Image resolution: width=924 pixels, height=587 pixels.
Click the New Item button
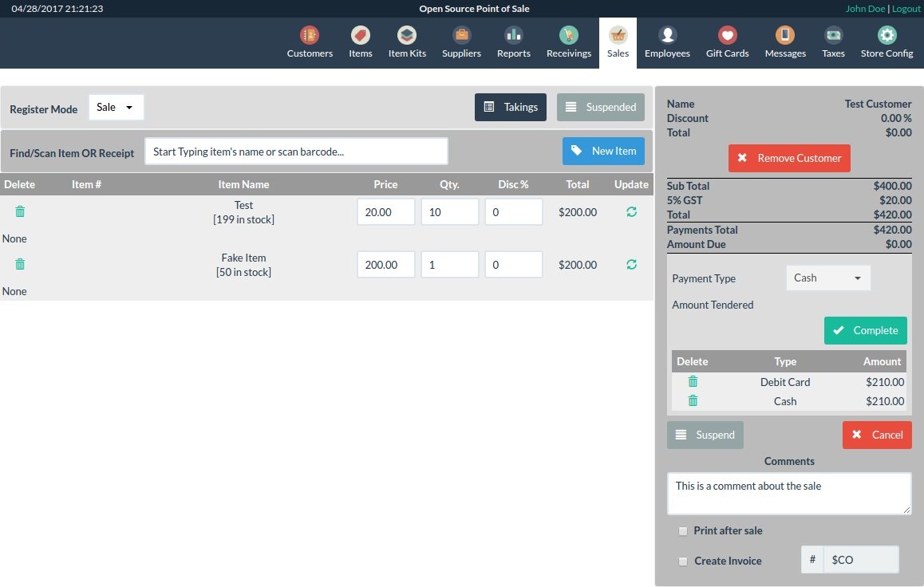[603, 152]
